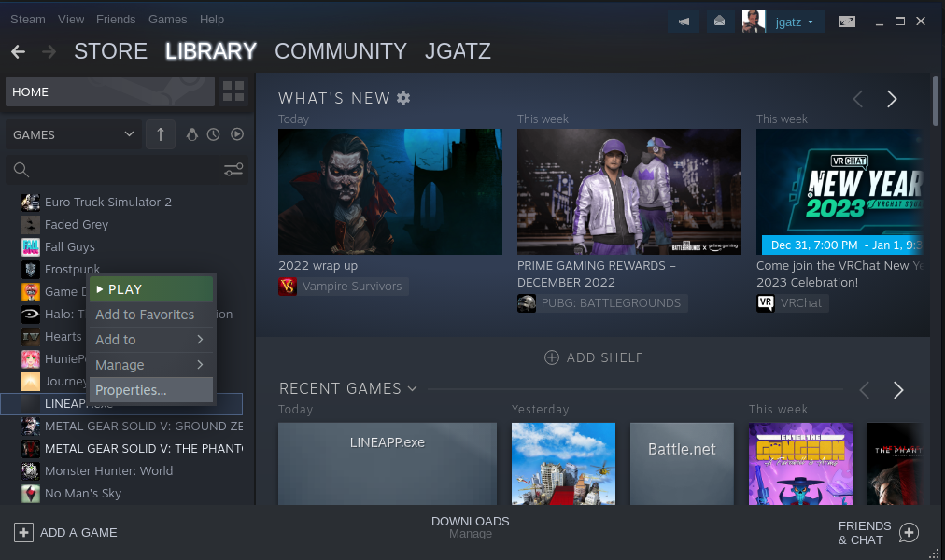Click the Halo game icon
The width and height of the screenshot is (945, 560).
tap(31, 314)
